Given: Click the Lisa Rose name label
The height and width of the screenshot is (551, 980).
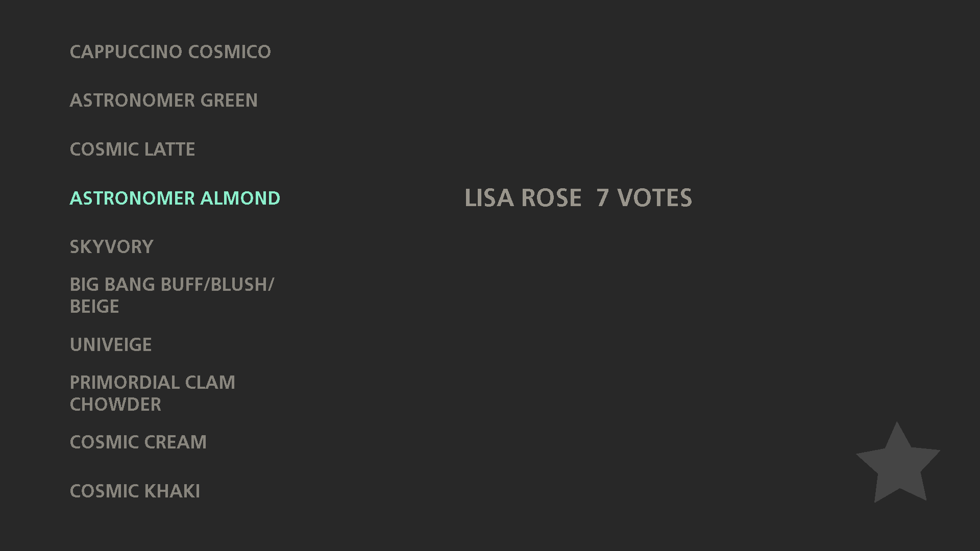Looking at the screenshot, I should [x=523, y=198].
